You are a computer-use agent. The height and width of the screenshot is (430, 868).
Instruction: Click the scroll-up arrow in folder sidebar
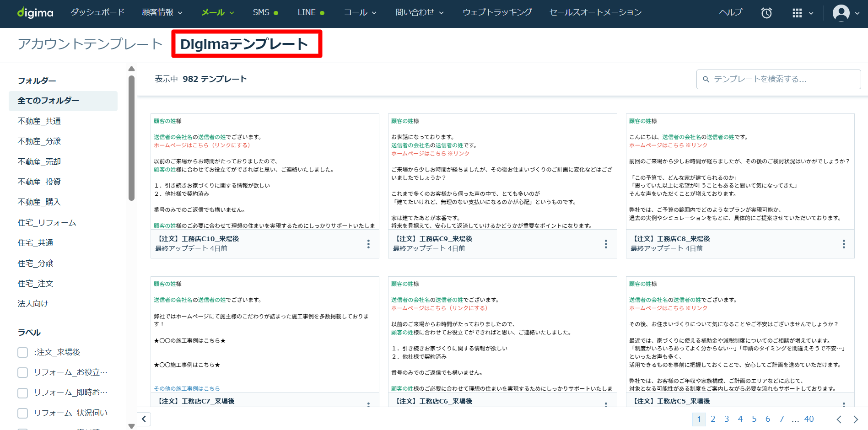tap(132, 69)
